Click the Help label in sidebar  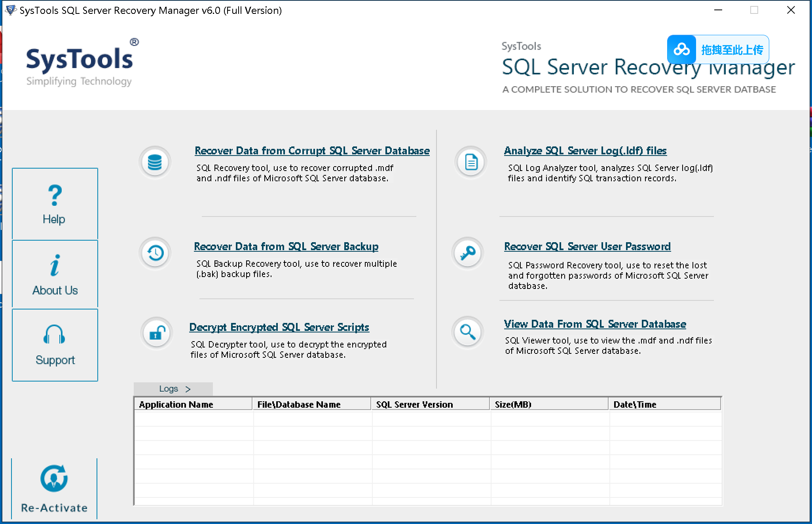click(x=54, y=219)
